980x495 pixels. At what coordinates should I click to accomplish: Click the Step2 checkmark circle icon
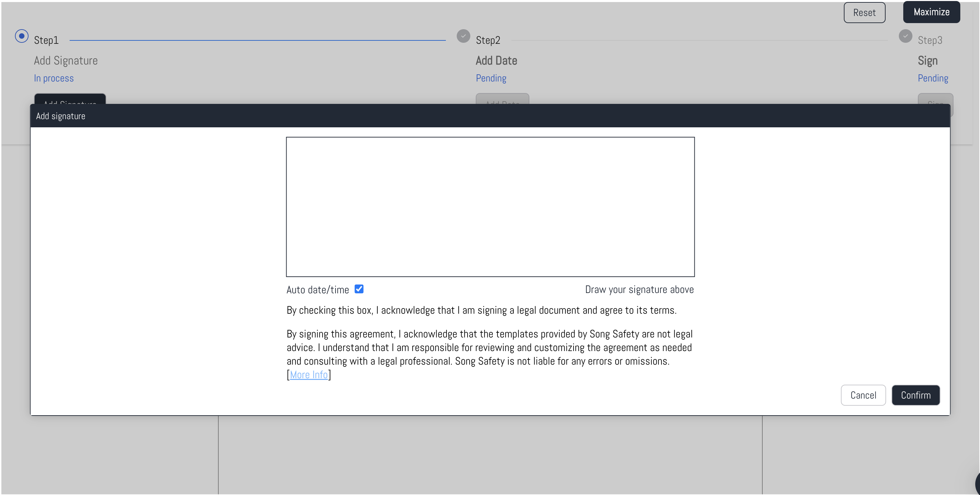point(463,36)
